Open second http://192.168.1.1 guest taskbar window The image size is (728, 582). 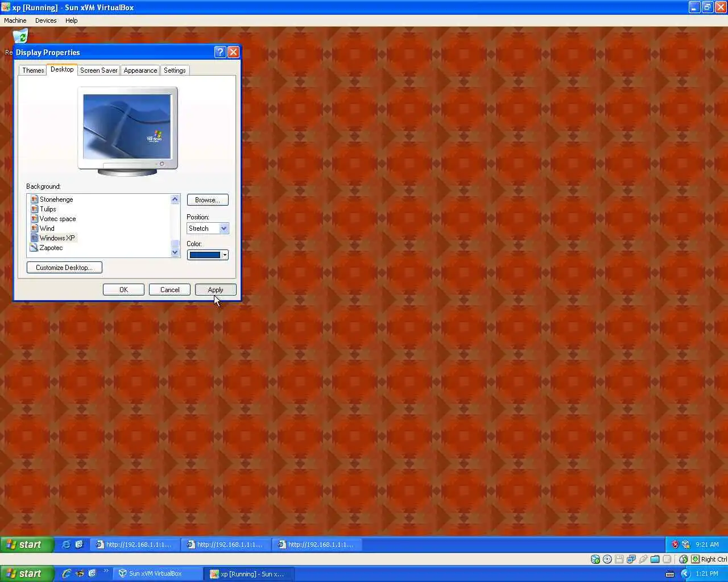point(226,544)
